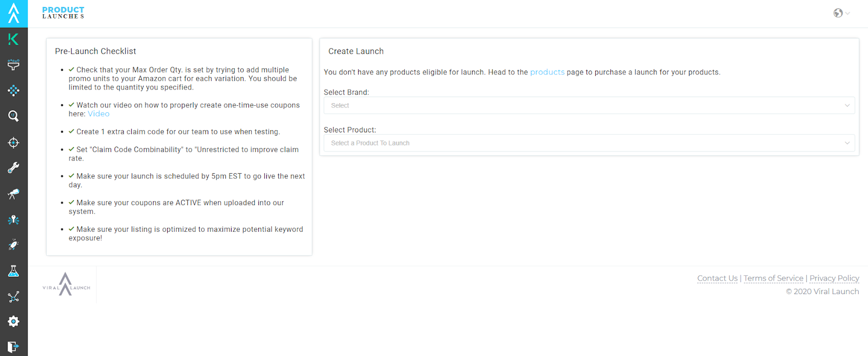868x356 pixels.
Task: Open the funnel icon in the sidebar
Action: (x=14, y=65)
